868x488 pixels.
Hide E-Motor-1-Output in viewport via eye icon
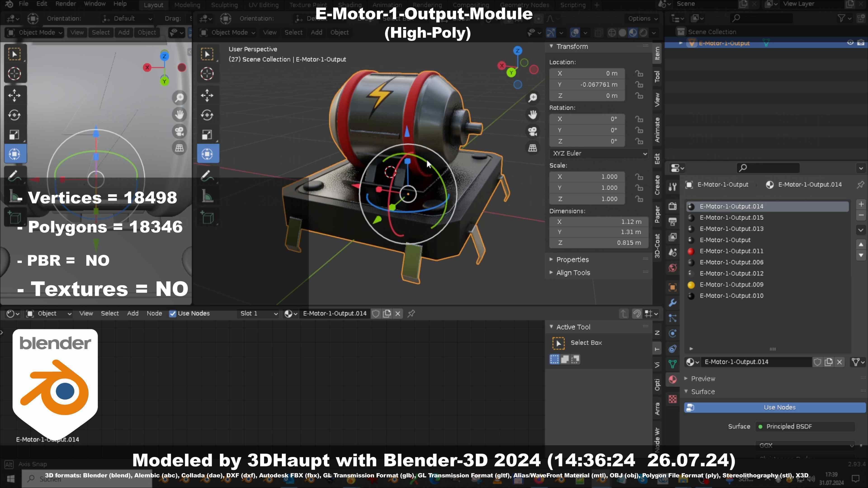(850, 43)
